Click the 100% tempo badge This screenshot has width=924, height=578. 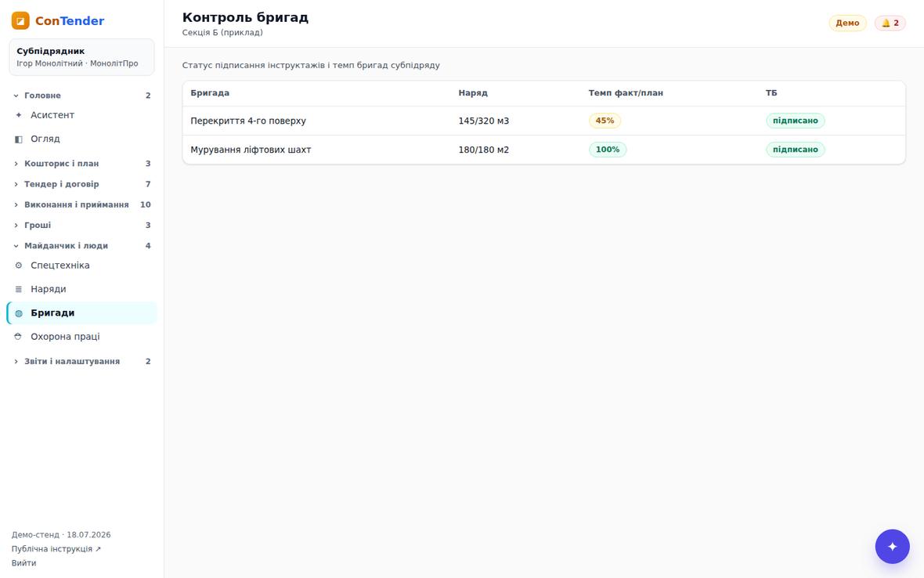pyautogui.click(x=607, y=150)
